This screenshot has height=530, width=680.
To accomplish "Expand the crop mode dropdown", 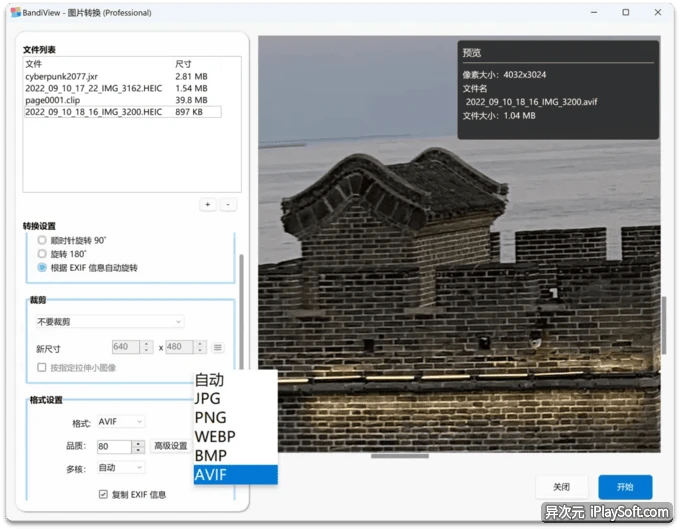I will coord(110,321).
